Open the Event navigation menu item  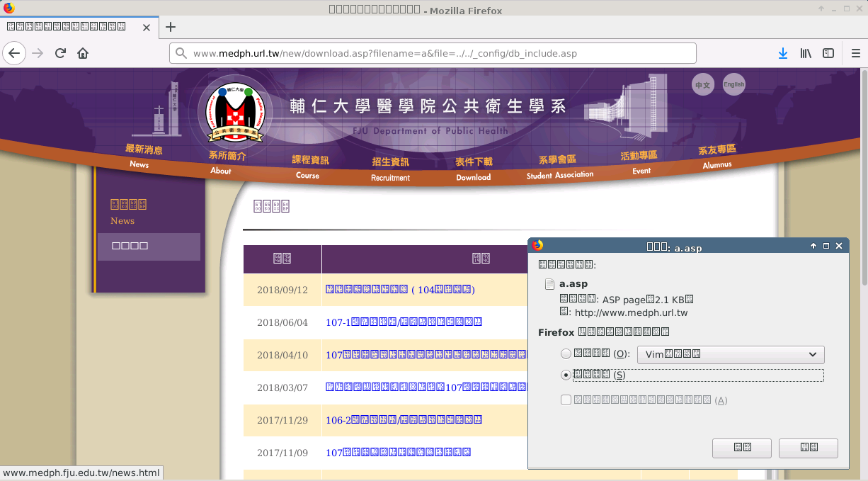(639, 162)
